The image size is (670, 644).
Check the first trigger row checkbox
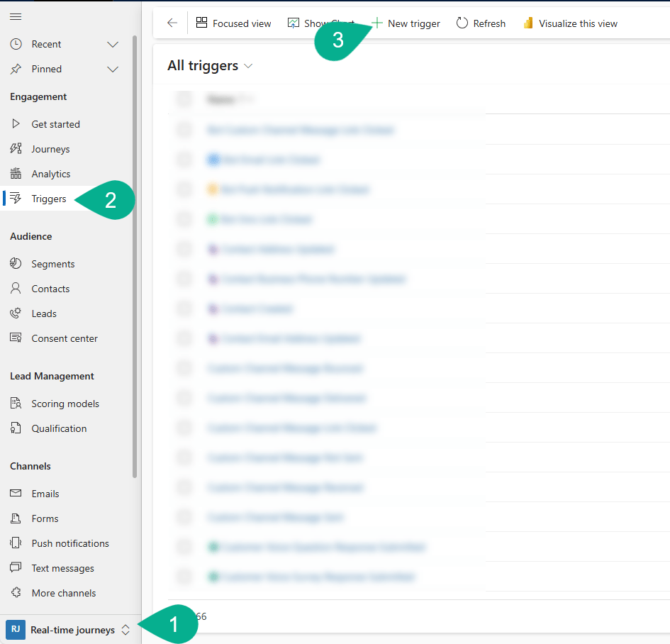184,130
